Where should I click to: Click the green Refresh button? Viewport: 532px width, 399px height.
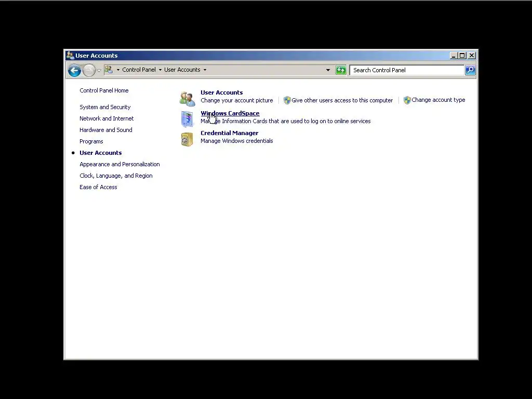(x=341, y=70)
